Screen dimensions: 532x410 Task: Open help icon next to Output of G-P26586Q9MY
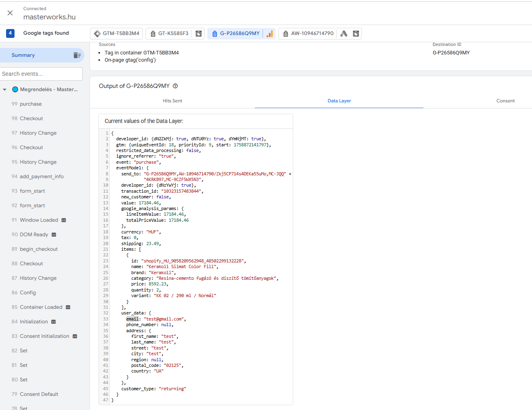[x=175, y=86]
